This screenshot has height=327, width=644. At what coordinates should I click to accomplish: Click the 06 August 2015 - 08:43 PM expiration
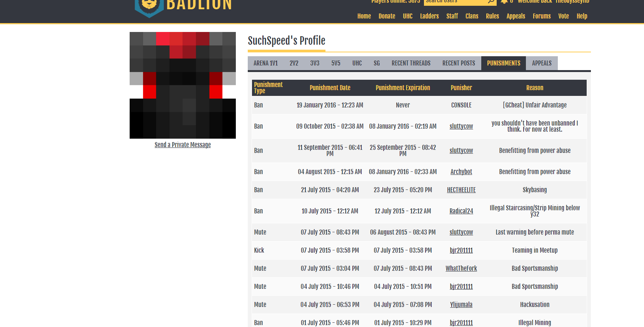click(x=403, y=232)
